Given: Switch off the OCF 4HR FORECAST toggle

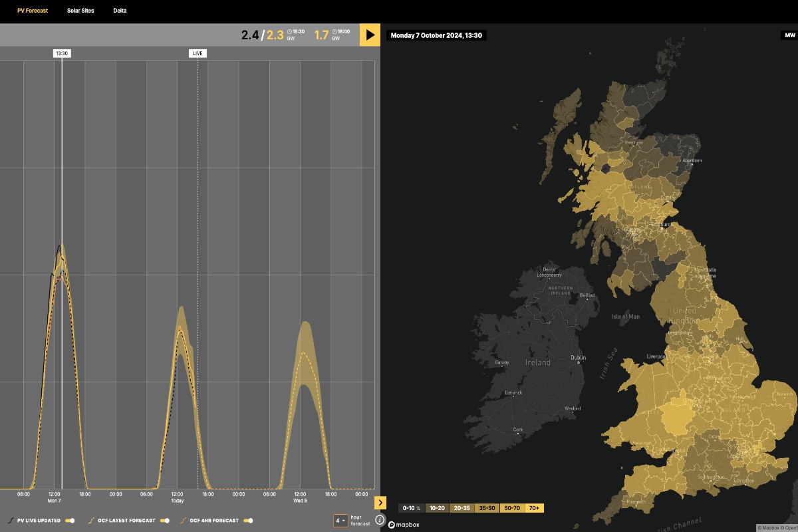Looking at the screenshot, I should 248,520.
